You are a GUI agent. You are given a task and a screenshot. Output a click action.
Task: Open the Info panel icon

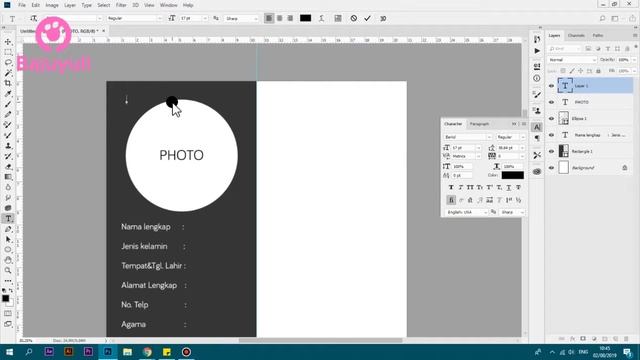(537, 78)
